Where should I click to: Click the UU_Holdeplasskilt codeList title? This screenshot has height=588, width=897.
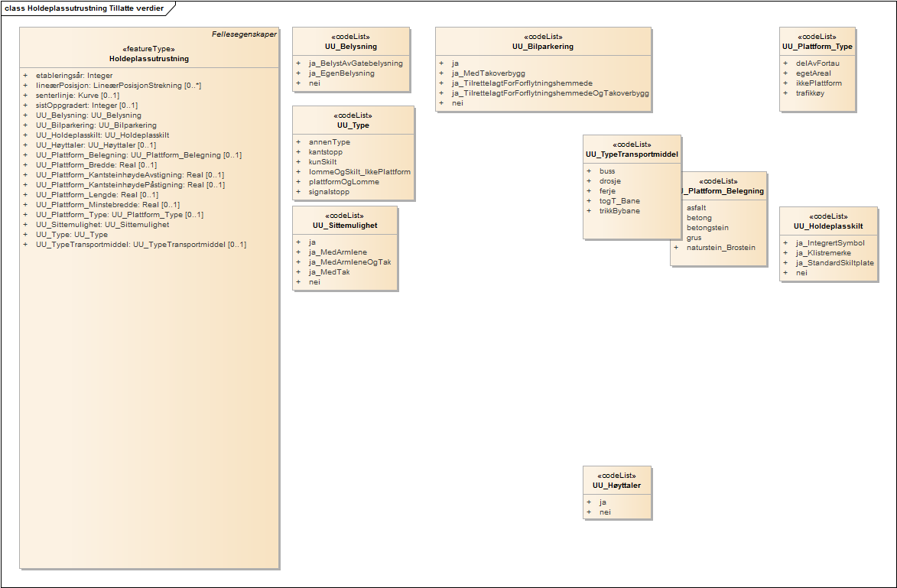point(828,226)
